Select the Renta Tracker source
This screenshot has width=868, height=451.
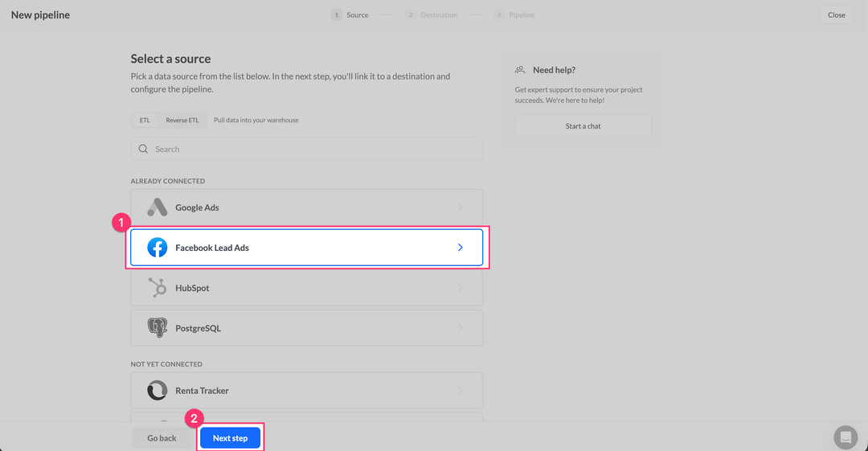point(307,391)
